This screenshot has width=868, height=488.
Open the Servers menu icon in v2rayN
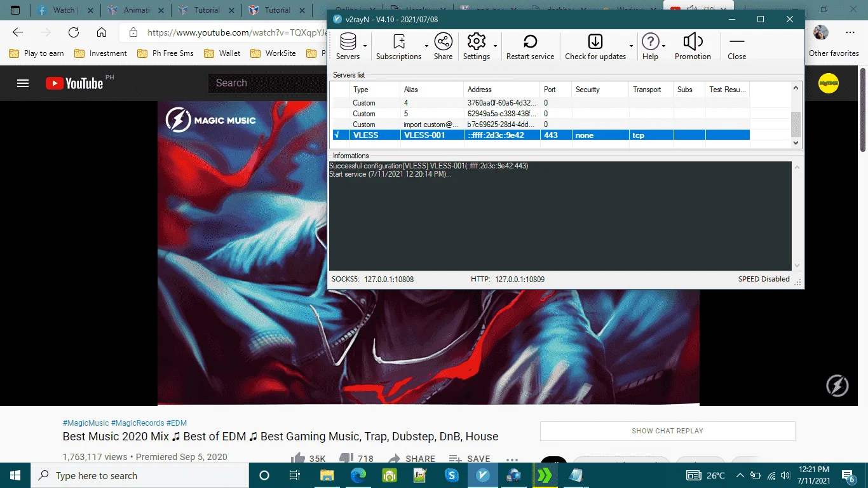pos(348,42)
